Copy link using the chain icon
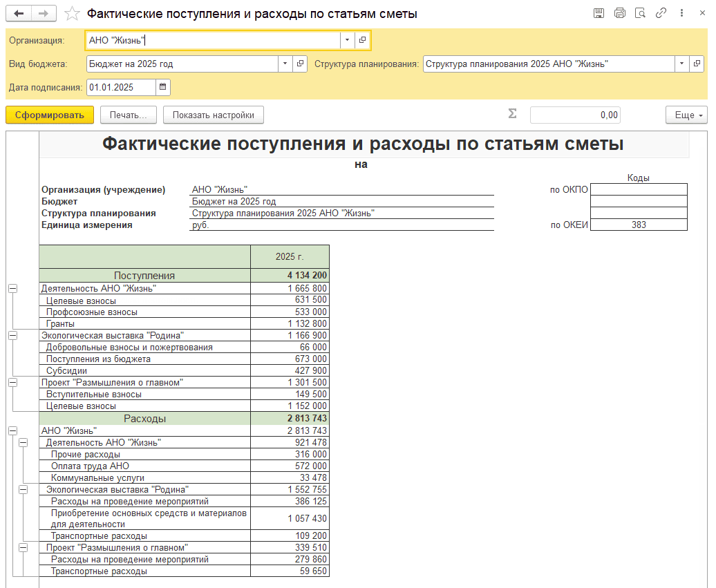This screenshot has height=588, width=716. (x=661, y=14)
